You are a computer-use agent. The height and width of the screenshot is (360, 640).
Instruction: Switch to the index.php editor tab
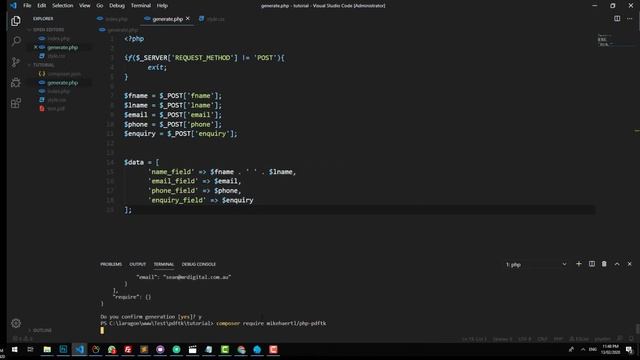(116, 19)
